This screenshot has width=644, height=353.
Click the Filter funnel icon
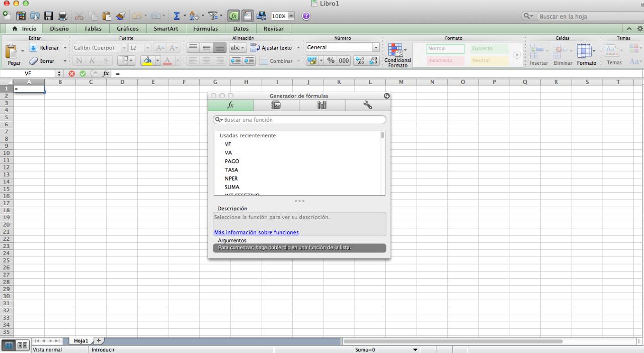point(213,16)
